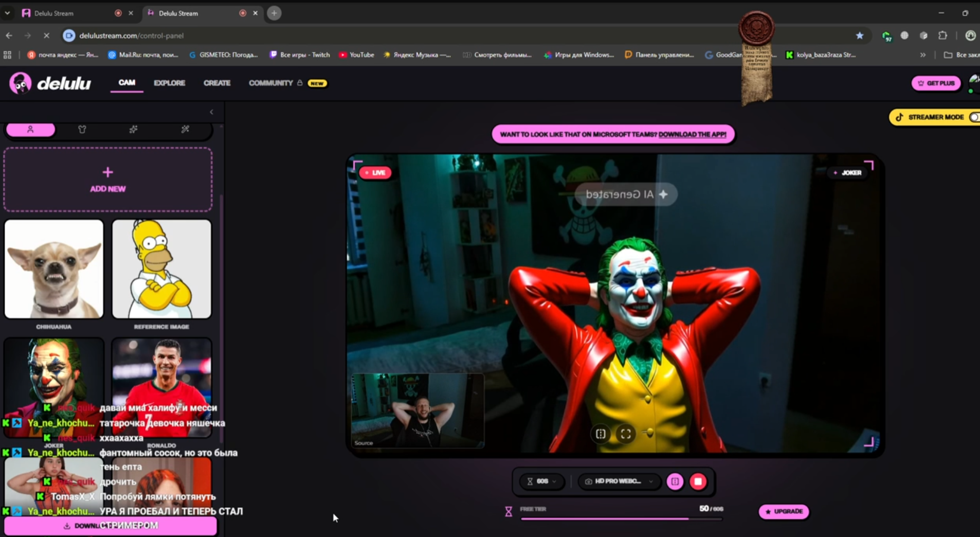Open the browser extensions puzzle menu
The height and width of the screenshot is (537, 980).
coord(942,35)
